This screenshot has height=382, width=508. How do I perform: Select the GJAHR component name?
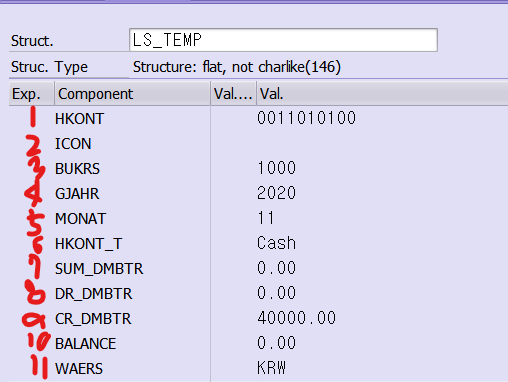77,194
